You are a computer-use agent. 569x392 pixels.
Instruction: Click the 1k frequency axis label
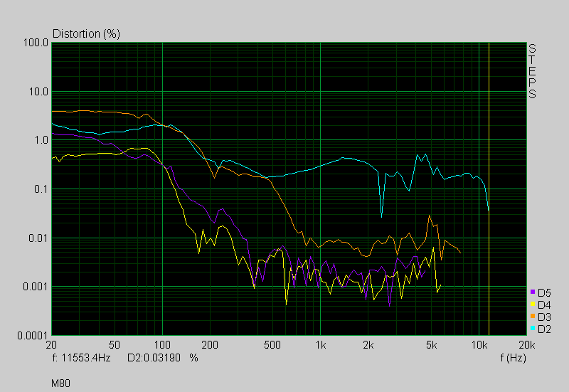321,345
